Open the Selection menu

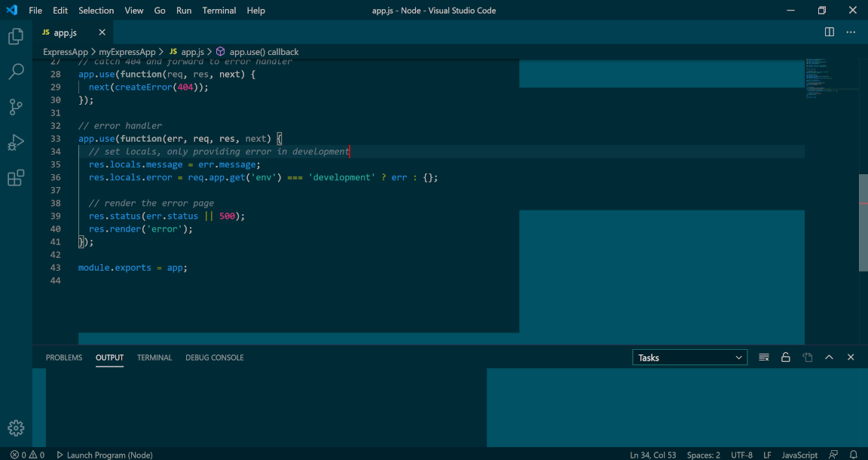coord(96,11)
